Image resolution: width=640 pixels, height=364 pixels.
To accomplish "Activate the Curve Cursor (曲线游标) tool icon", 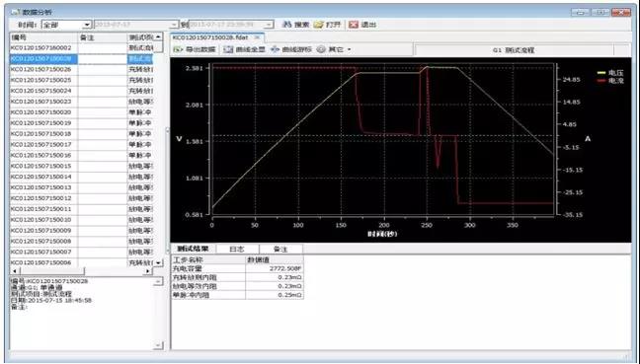I will pos(276,49).
